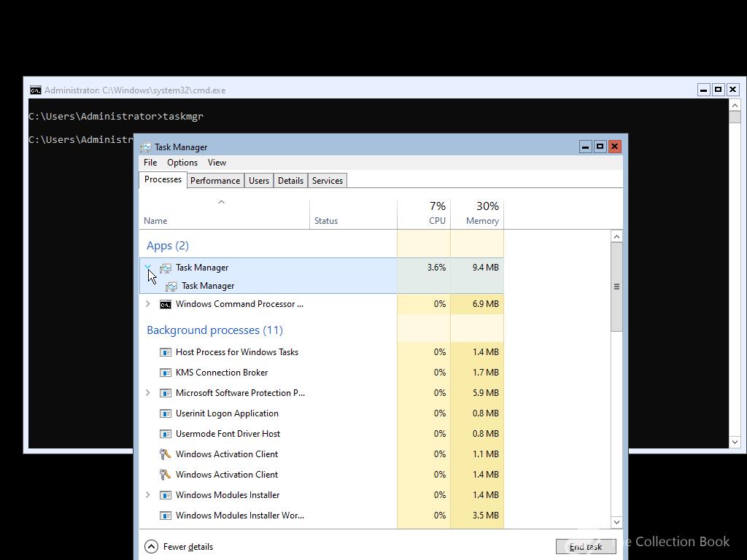The height and width of the screenshot is (560, 747).
Task: Click the cmd.exe window title icon
Action: [x=35, y=90]
